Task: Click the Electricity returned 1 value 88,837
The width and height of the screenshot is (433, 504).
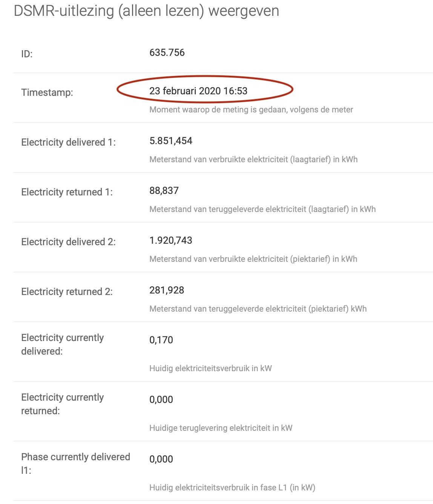Action: [164, 191]
